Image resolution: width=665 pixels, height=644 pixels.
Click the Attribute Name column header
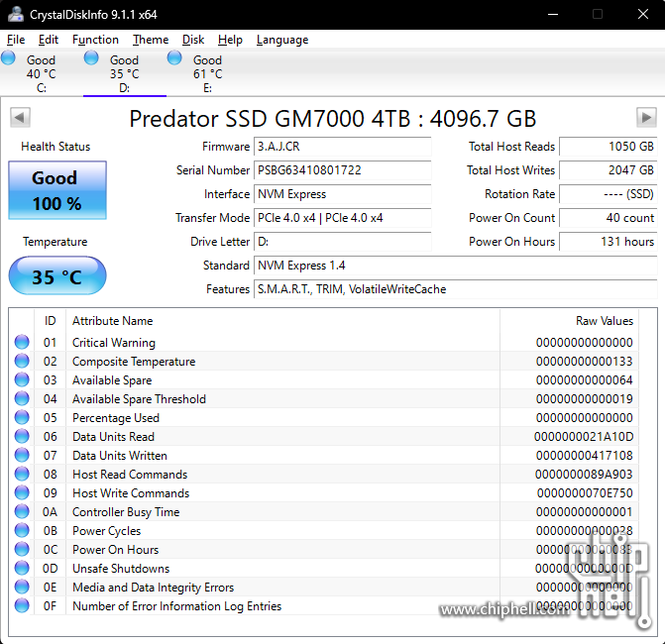click(x=282, y=321)
